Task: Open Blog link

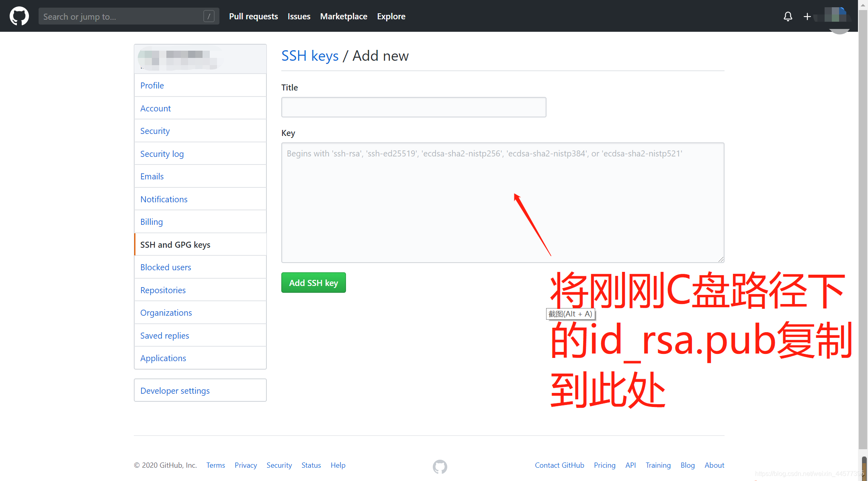Action: [x=688, y=465]
